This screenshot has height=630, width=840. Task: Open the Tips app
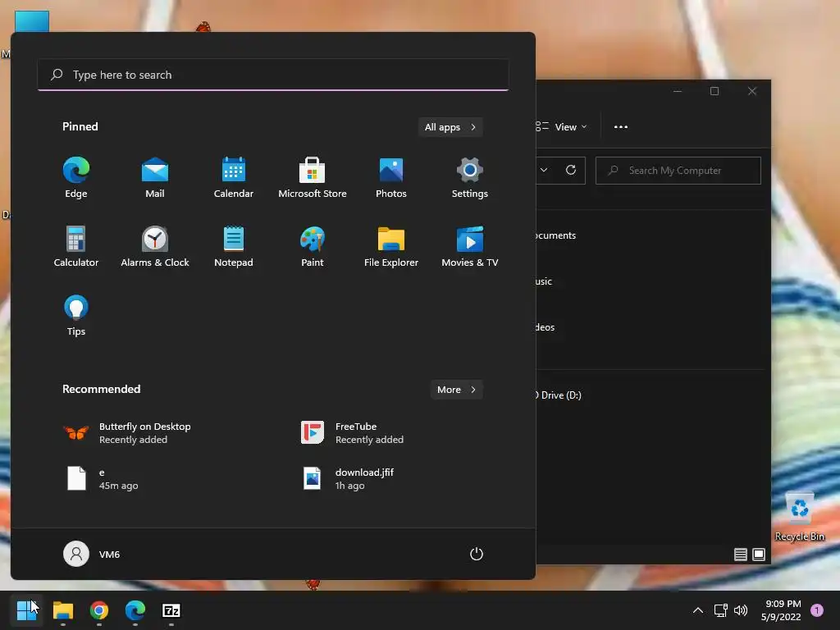[76, 316]
